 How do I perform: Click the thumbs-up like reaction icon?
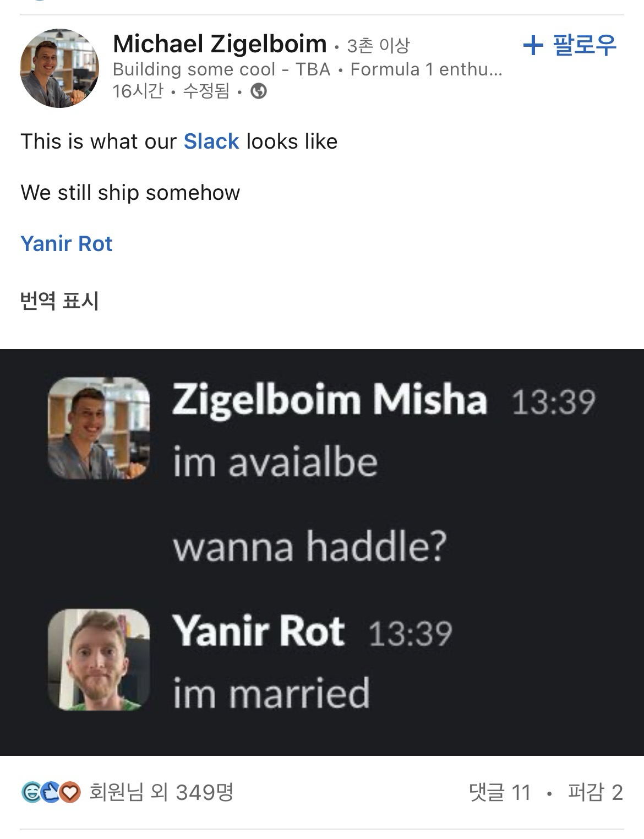point(51,792)
